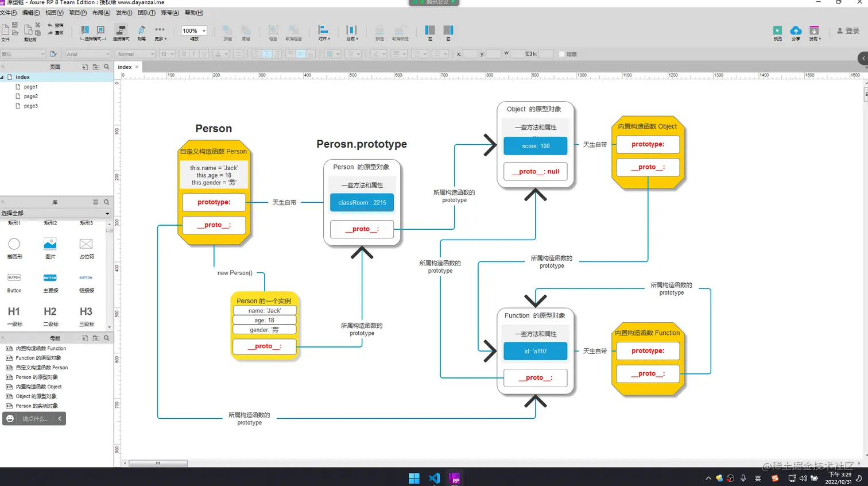Toggle center text alignment
868x486 pixels.
(x=267, y=54)
